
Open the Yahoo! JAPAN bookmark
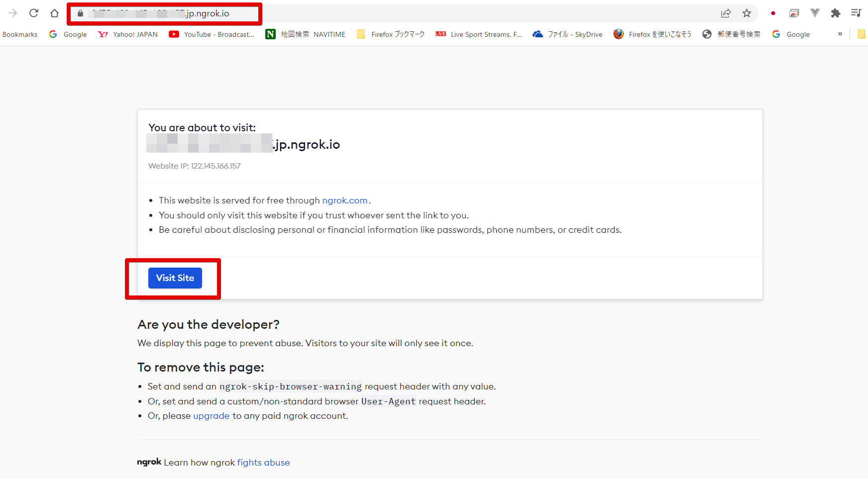click(127, 34)
